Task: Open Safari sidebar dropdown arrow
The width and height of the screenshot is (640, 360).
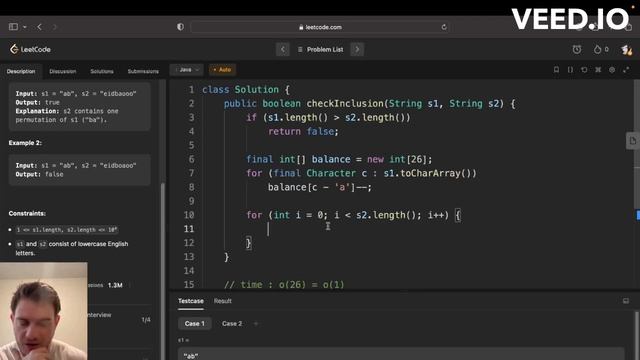Action: (25, 27)
